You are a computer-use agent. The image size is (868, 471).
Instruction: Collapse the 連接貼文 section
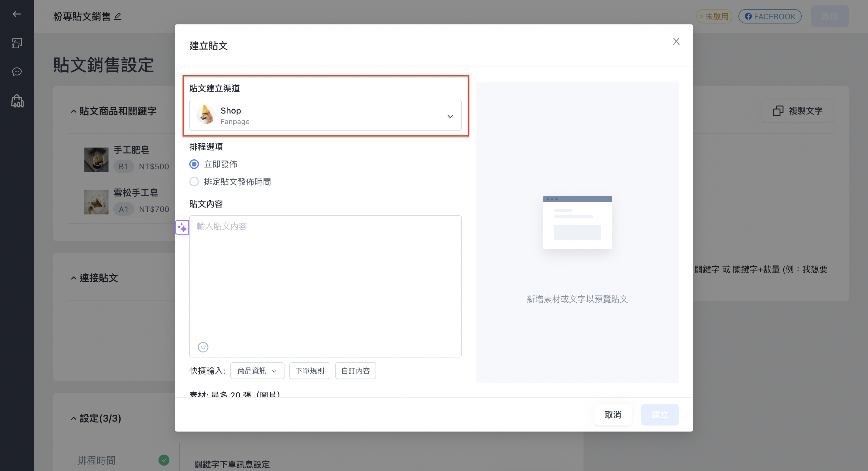(74, 278)
